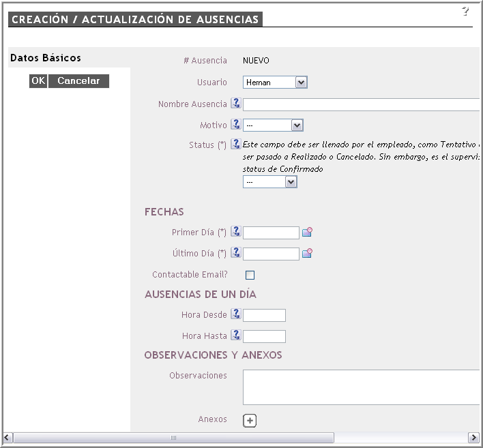
Task: Select the Datos Básicos tab
Action: coord(46,58)
